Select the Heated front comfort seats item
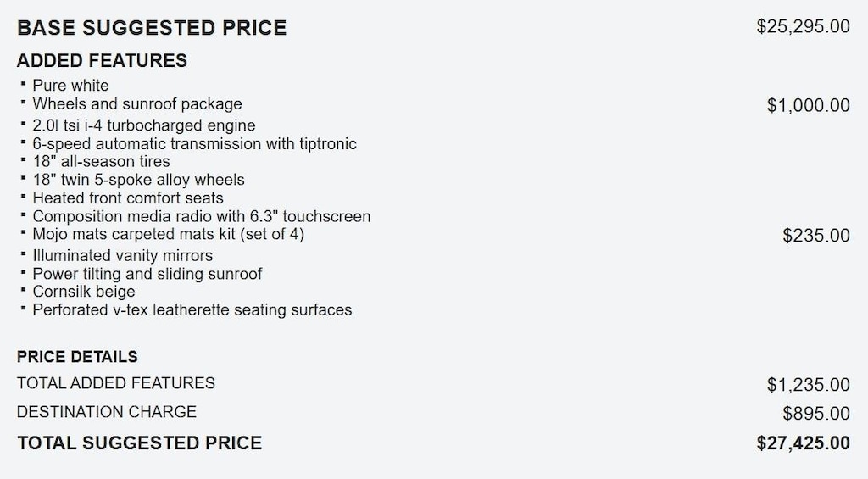The width and height of the screenshot is (868, 479). tap(129, 198)
